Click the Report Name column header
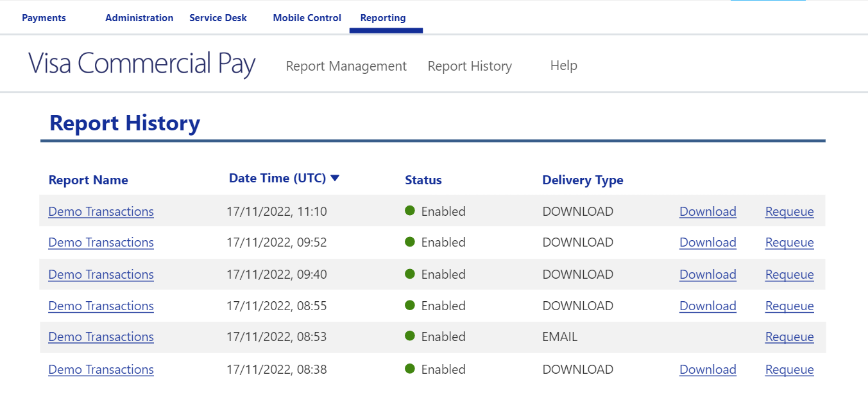This screenshot has width=868, height=402. pyautogui.click(x=89, y=180)
